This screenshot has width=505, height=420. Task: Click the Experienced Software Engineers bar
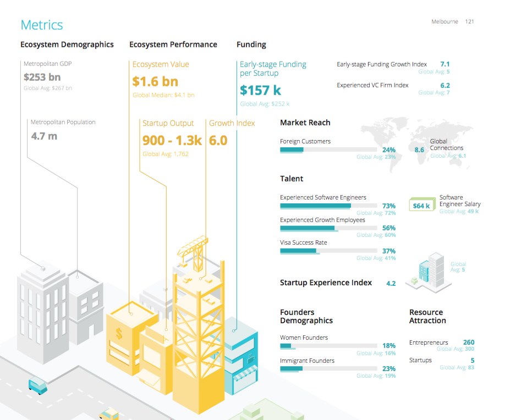pyautogui.click(x=328, y=206)
